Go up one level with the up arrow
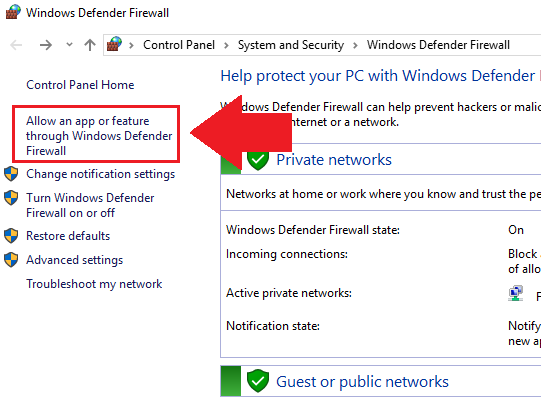 click(x=90, y=45)
